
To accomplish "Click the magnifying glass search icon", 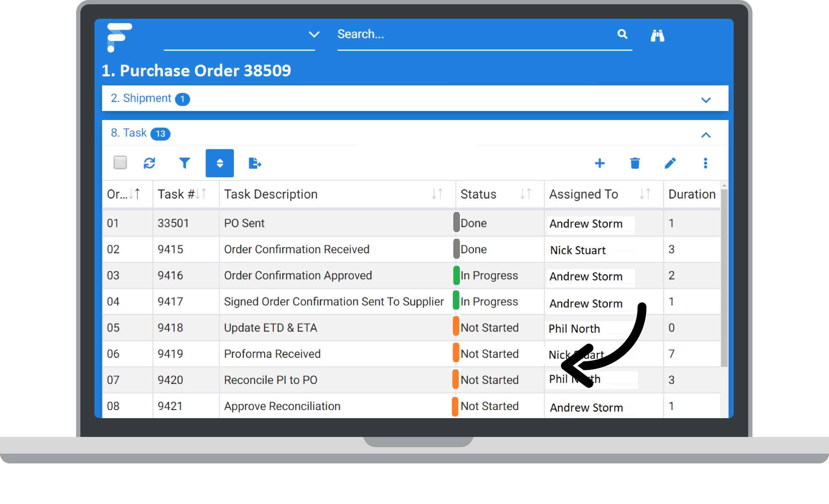I will 622,34.
